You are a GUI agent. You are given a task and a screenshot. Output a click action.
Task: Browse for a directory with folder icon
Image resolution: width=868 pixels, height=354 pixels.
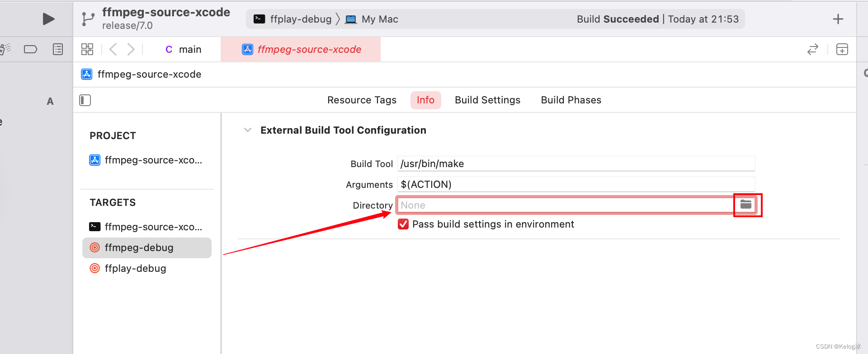coord(746,205)
